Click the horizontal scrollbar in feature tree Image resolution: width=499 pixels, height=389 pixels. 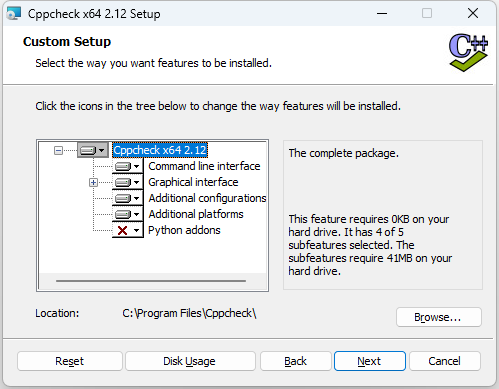point(151,281)
